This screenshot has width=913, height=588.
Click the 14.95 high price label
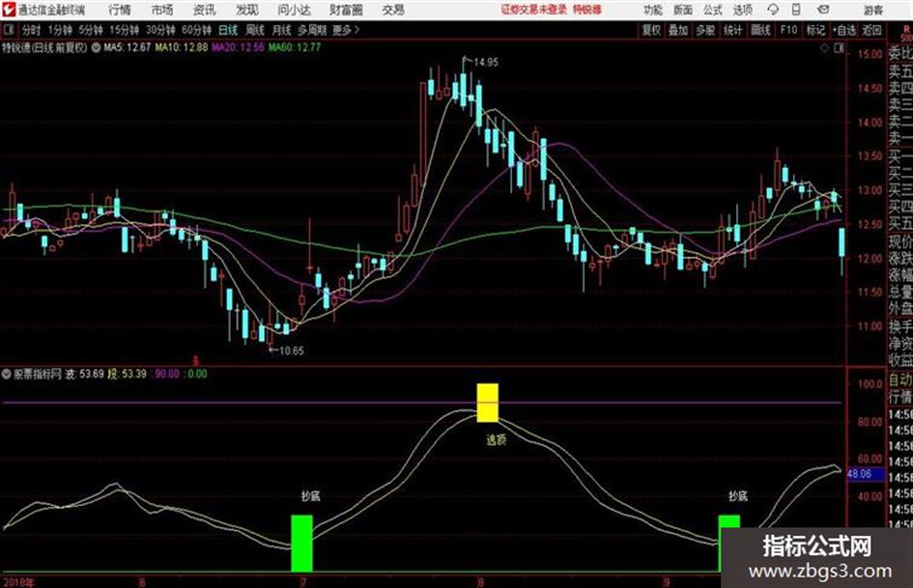tap(486, 62)
